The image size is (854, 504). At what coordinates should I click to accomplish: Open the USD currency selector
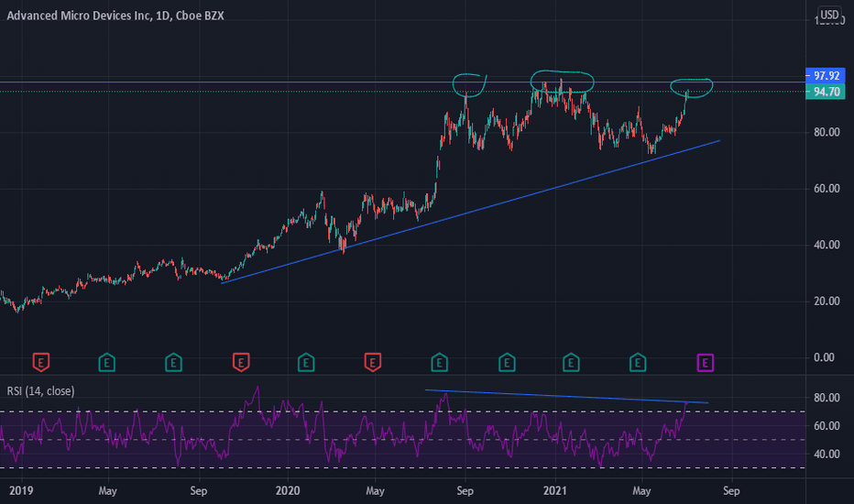pos(829,15)
